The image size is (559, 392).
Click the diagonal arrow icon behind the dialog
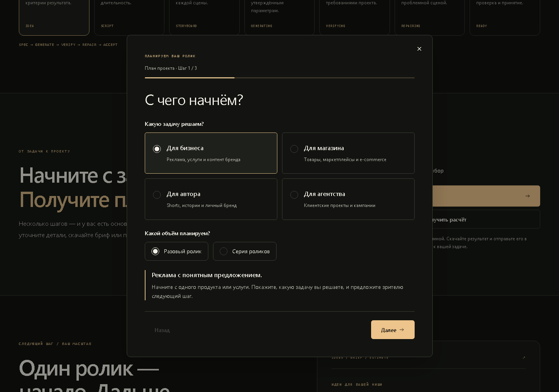[x=524, y=358]
